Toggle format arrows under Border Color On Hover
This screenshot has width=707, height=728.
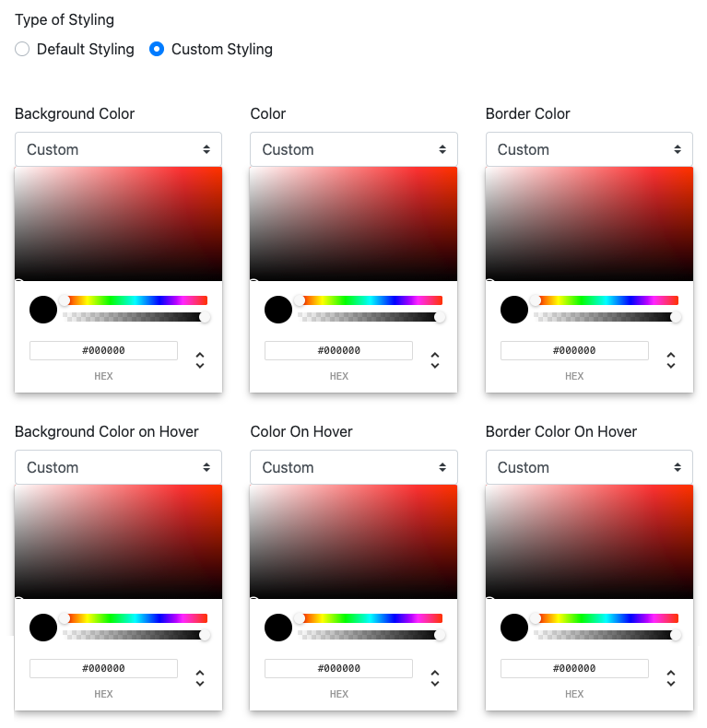pos(671,677)
